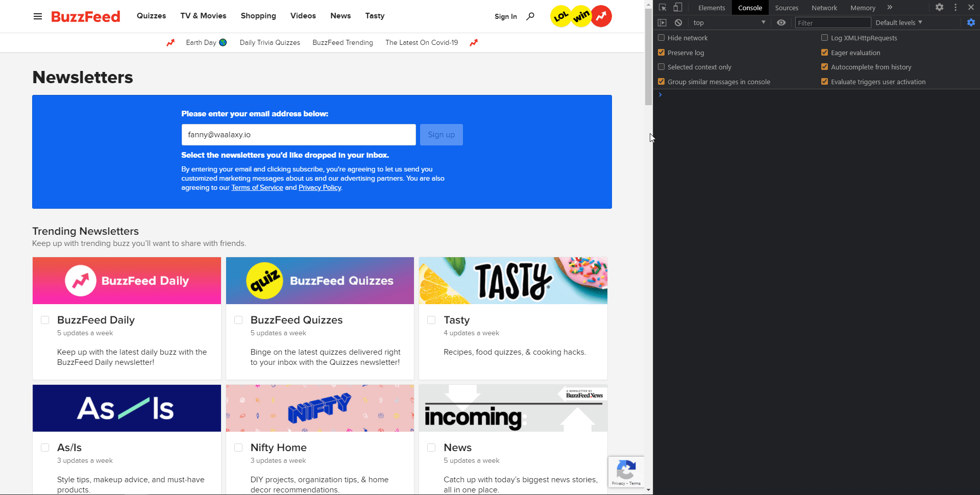The image size is (980, 495).
Task: Open the Earth Day link
Action: 206,43
